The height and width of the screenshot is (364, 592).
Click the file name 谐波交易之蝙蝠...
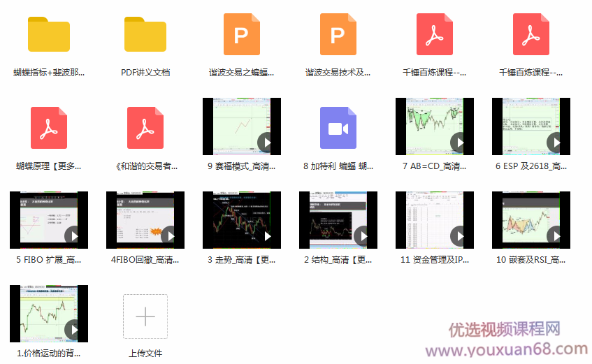242,73
